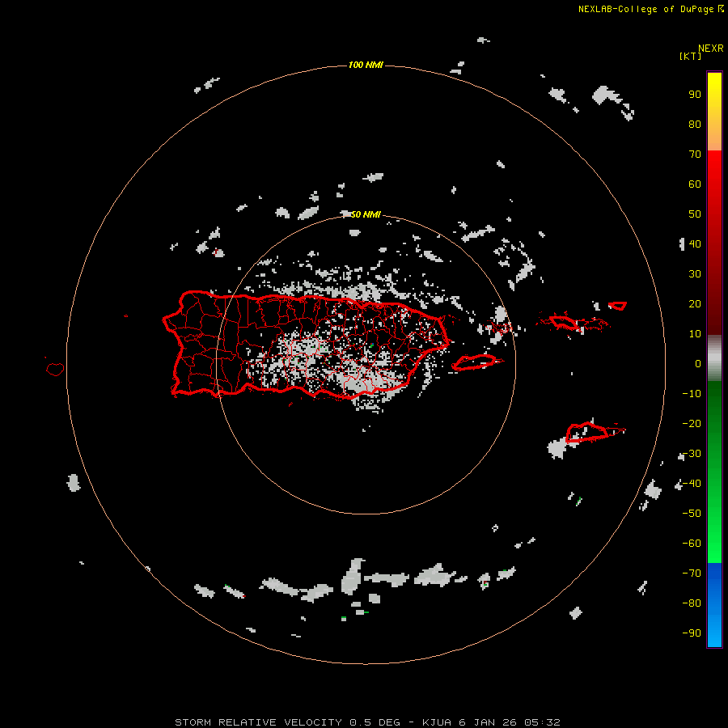Click the 0 knot scale label

698,363
